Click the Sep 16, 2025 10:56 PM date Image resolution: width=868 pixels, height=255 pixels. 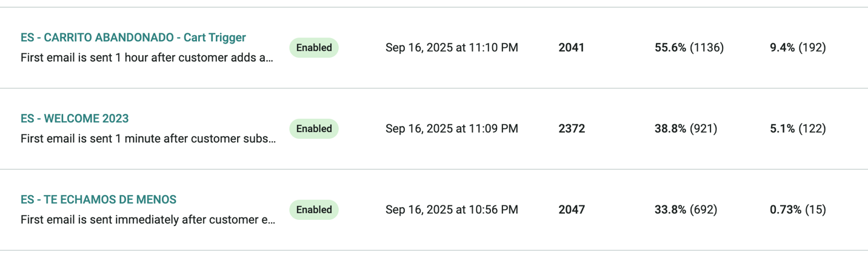point(452,210)
